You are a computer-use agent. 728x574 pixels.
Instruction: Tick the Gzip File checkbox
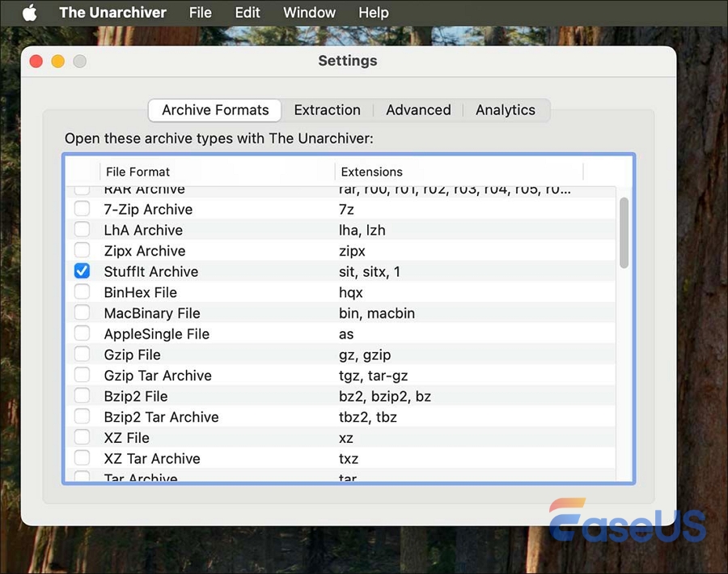pyautogui.click(x=82, y=355)
